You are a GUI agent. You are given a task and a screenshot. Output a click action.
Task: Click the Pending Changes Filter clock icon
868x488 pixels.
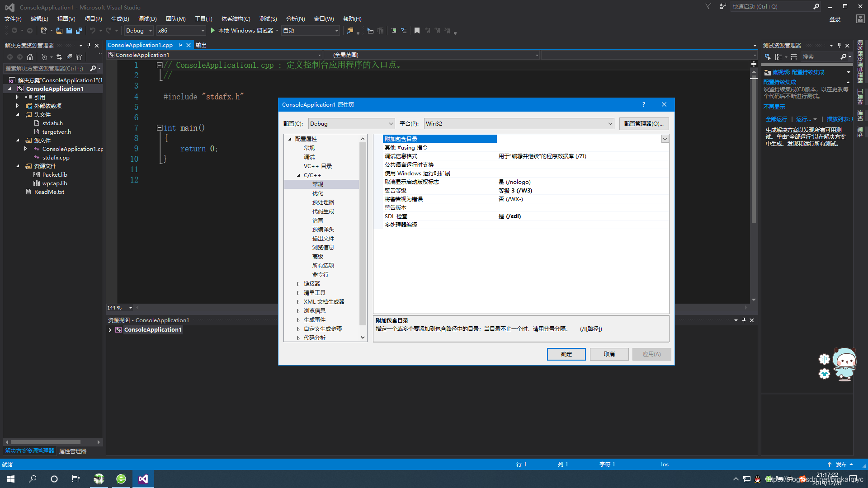pos(44,57)
